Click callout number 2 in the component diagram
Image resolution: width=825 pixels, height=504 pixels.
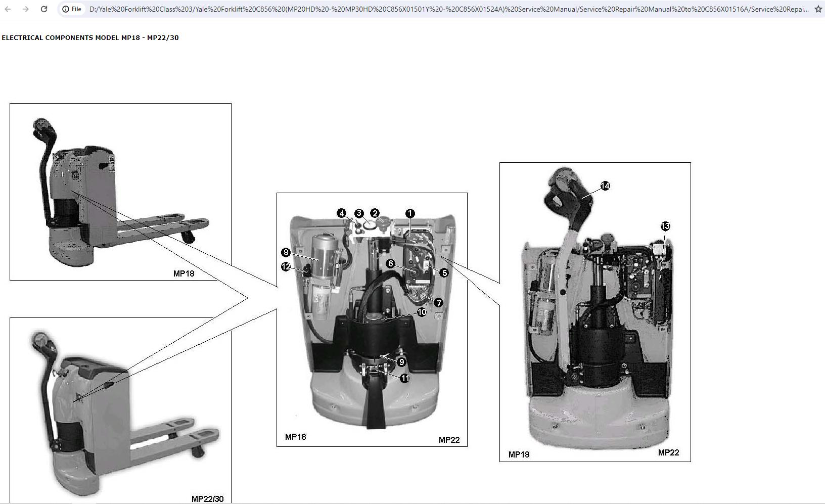coord(375,213)
